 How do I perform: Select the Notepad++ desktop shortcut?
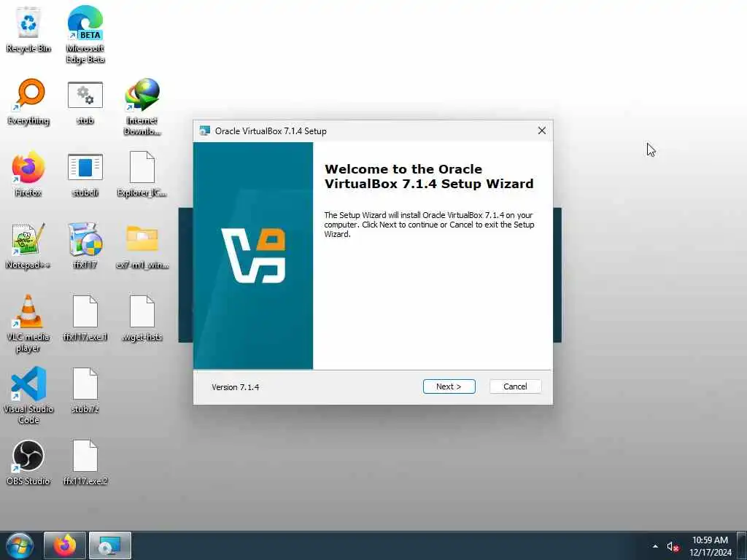[x=28, y=246]
